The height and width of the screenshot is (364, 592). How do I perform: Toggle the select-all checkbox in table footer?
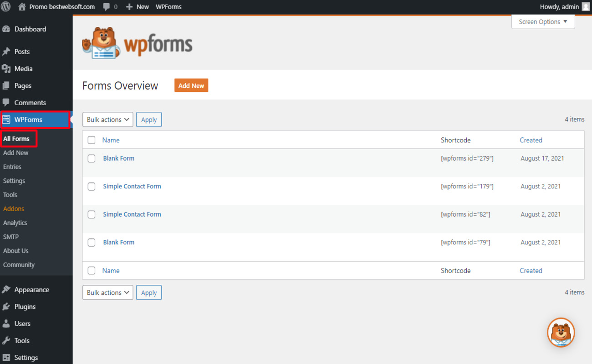[92, 271]
